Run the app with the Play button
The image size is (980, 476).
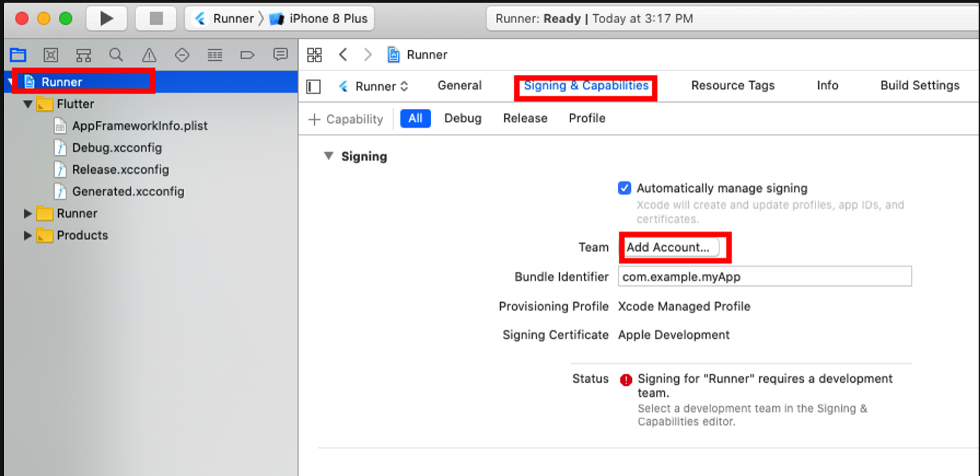pyautogui.click(x=107, y=18)
